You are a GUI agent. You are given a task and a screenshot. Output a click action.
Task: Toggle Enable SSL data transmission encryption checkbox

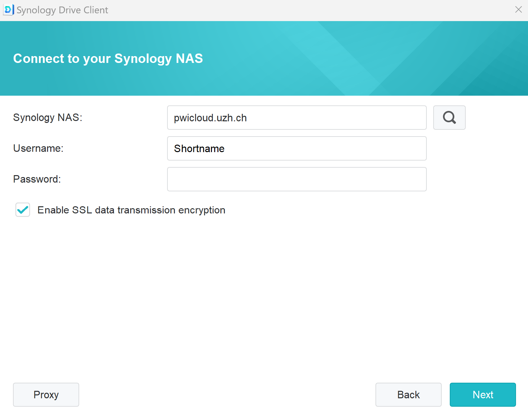(x=23, y=210)
